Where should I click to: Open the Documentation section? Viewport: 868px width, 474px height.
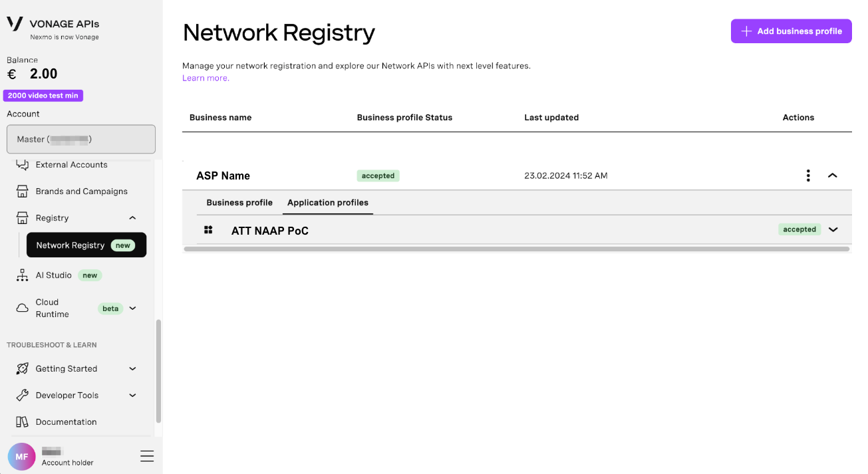tap(66, 421)
